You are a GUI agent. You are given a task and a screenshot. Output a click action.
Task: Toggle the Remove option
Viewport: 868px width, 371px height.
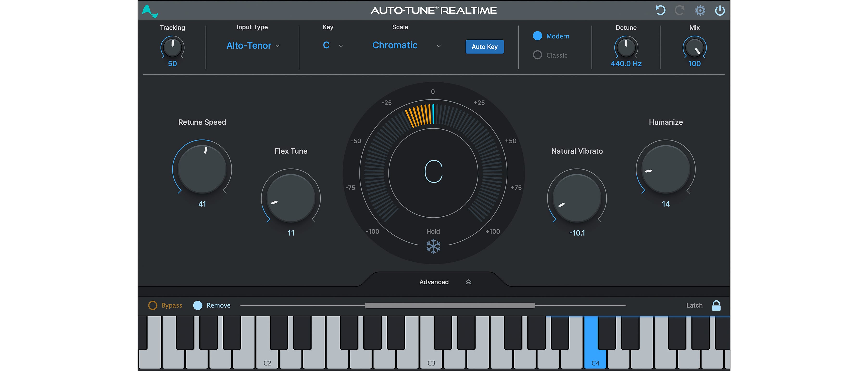coord(198,305)
